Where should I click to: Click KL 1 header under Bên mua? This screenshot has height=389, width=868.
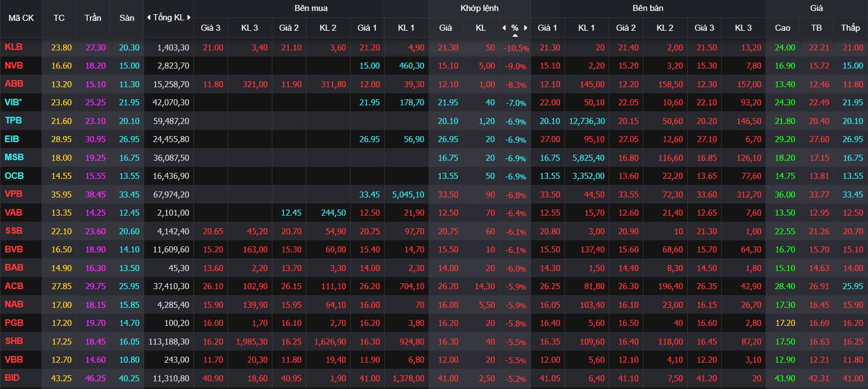[x=406, y=27]
